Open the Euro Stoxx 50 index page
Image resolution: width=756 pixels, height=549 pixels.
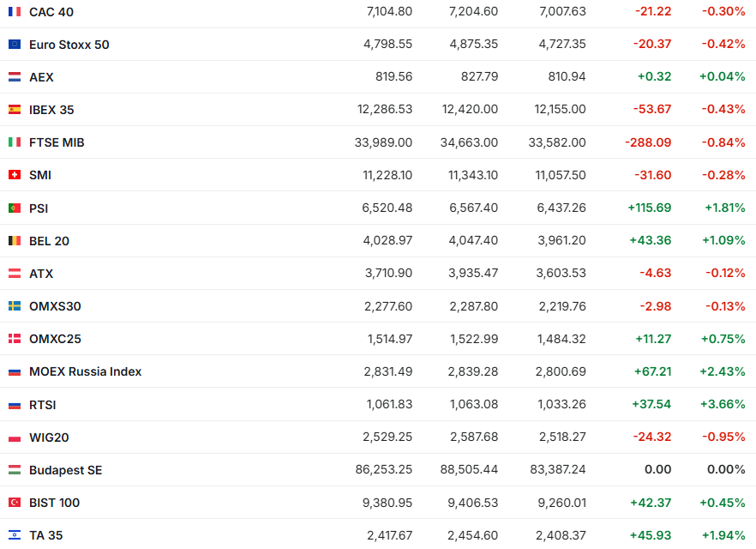[69, 45]
